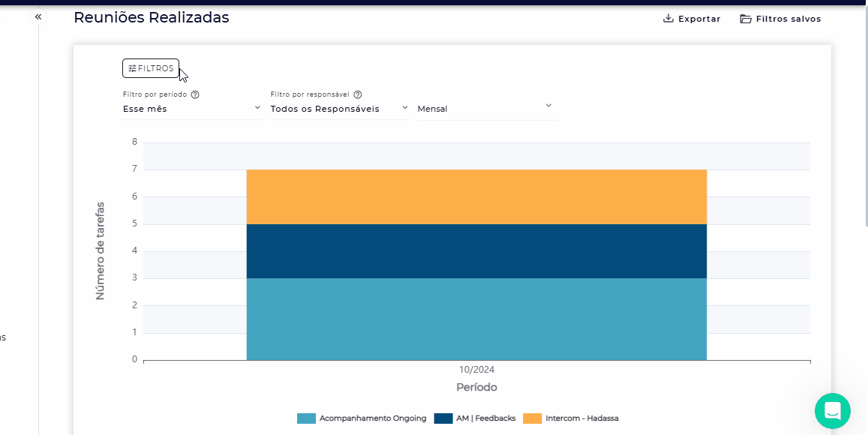Click the FILTROS button
868x435 pixels.
pyautogui.click(x=151, y=68)
